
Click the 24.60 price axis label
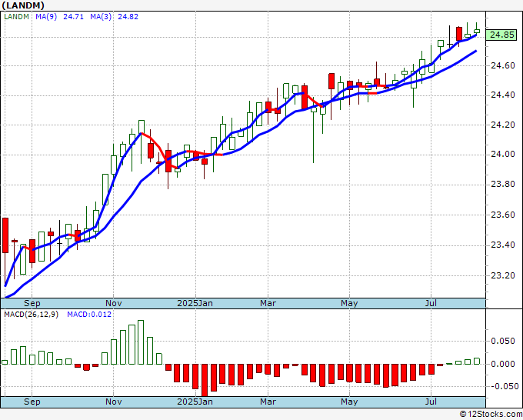(503, 65)
